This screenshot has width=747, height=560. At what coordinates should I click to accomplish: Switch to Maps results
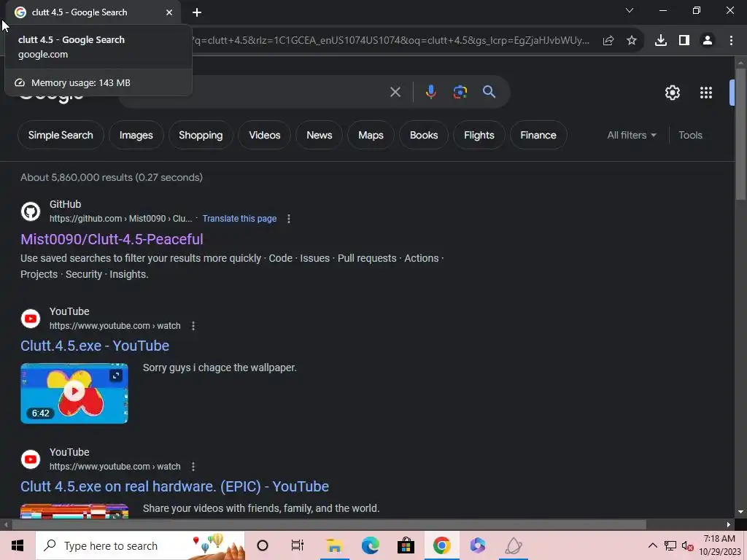coord(371,135)
